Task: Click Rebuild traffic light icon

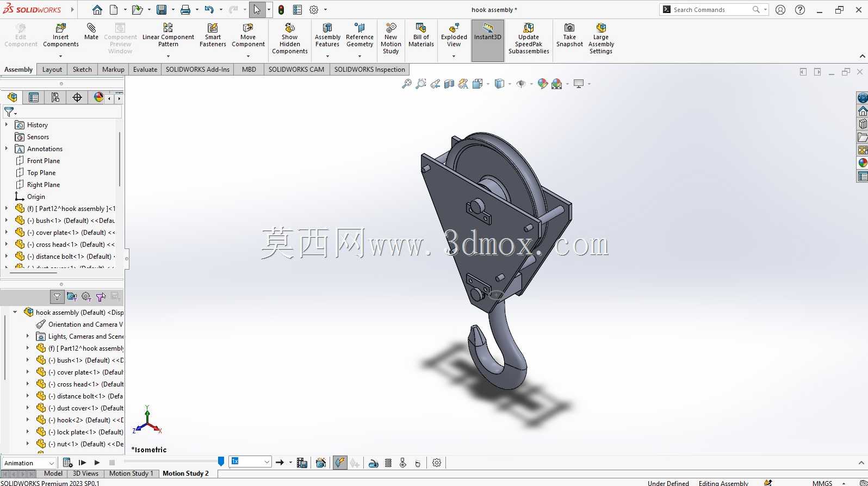Action: point(281,10)
